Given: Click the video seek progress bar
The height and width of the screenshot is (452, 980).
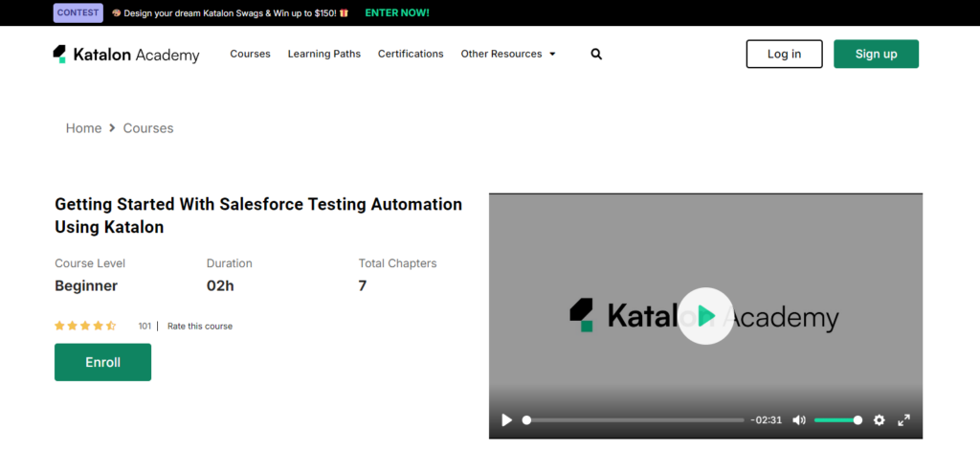Looking at the screenshot, I should point(635,420).
